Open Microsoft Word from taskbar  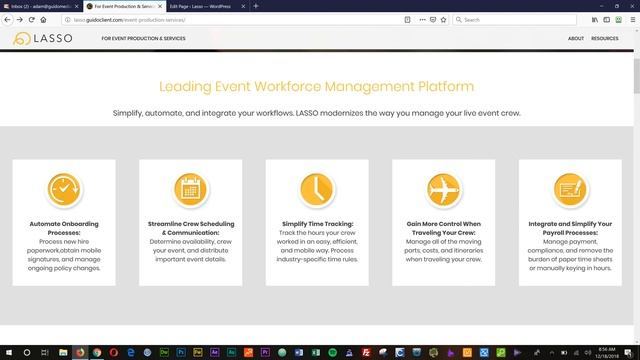tap(299, 352)
